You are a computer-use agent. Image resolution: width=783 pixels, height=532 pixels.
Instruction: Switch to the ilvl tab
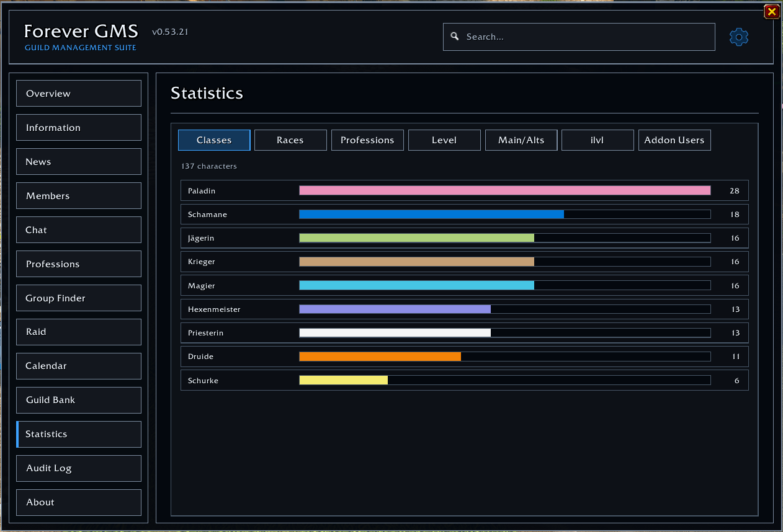(597, 140)
